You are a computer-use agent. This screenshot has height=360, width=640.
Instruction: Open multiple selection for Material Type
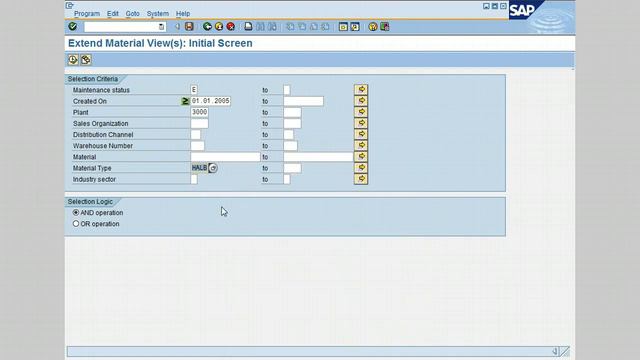pyautogui.click(x=361, y=168)
